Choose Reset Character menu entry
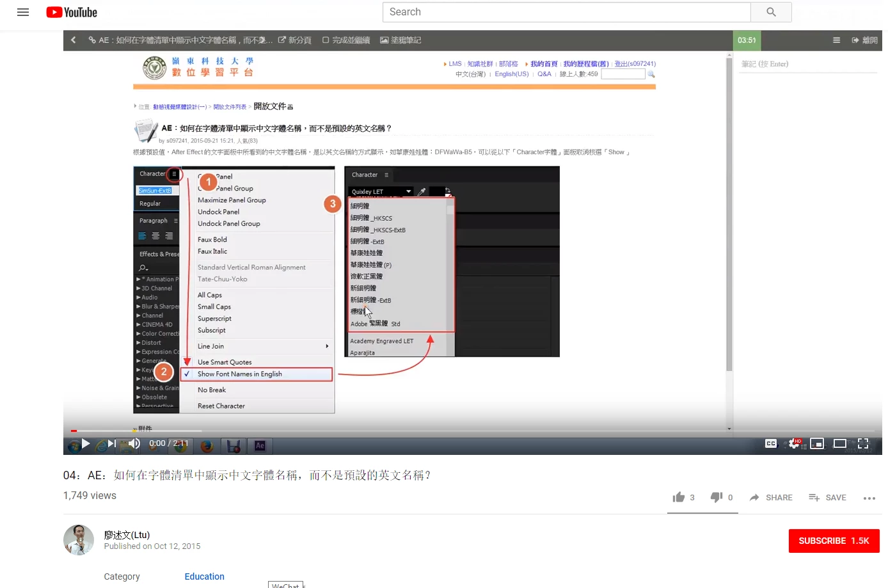The image size is (888, 588). [221, 406]
